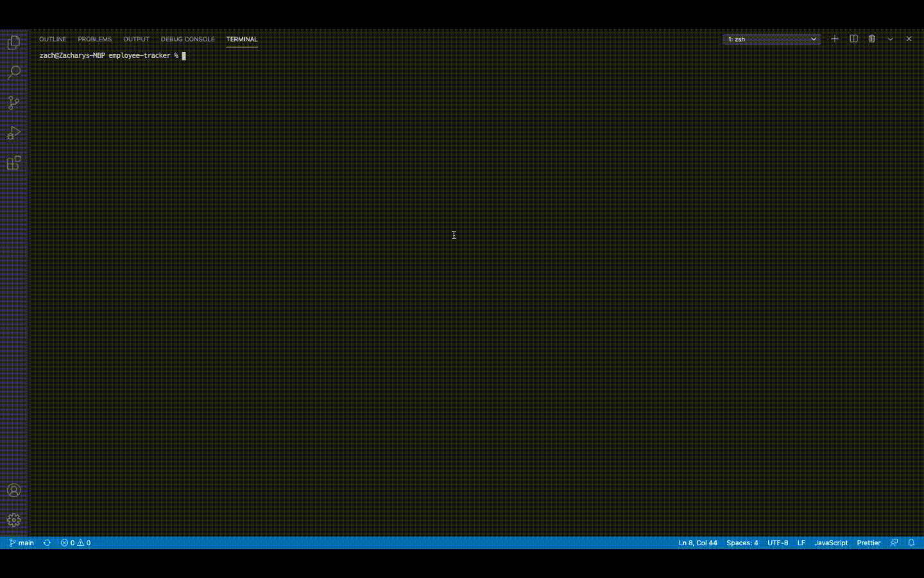Open the zsh terminal selector dropdown
Viewport: 924px width, 578px height.
(x=772, y=39)
